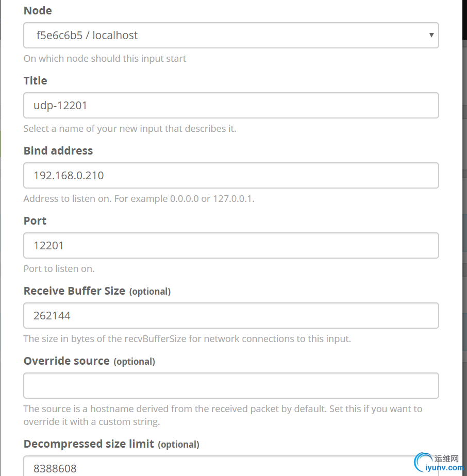The image size is (467, 476).
Task: Select the Port input showing 12201
Action: coord(231,246)
